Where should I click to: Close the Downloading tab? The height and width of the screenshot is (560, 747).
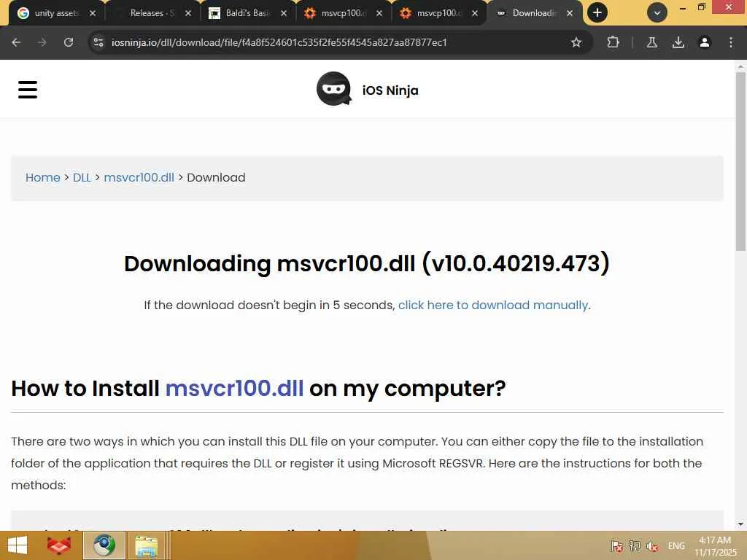click(570, 13)
